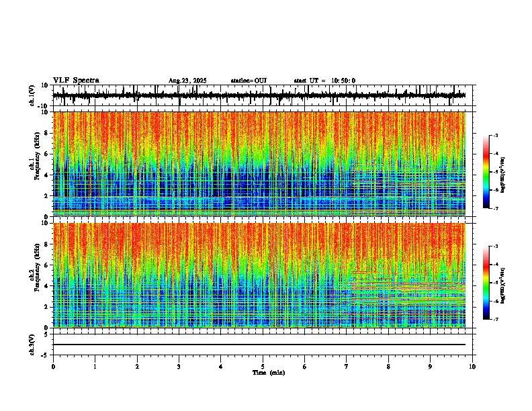
Task: Click the '9' tick on the time axis
Action: tap(431, 367)
